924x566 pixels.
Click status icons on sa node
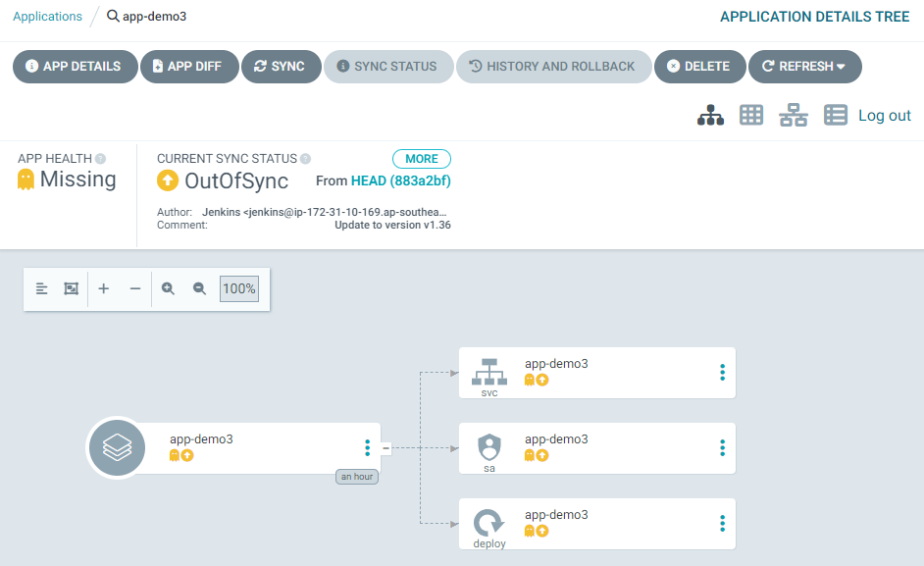pyautogui.click(x=537, y=456)
